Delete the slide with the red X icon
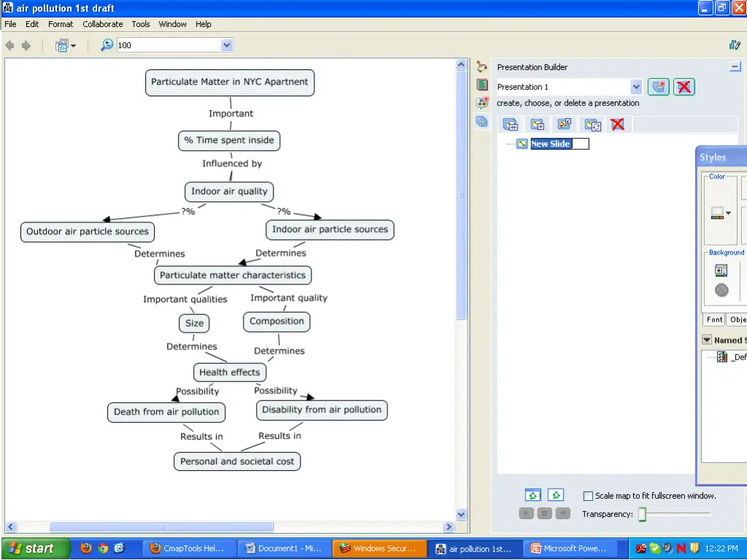The height and width of the screenshot is (560, 747). 618,125
